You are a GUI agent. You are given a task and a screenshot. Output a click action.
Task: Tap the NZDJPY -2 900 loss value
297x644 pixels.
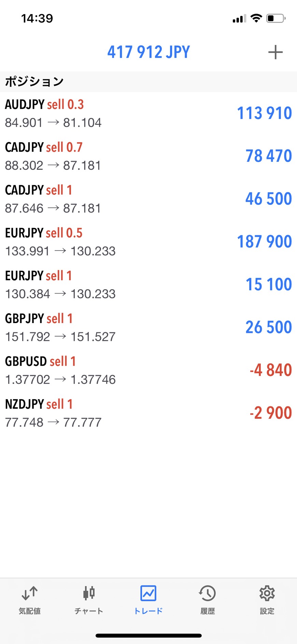click(x=270, y=413)
